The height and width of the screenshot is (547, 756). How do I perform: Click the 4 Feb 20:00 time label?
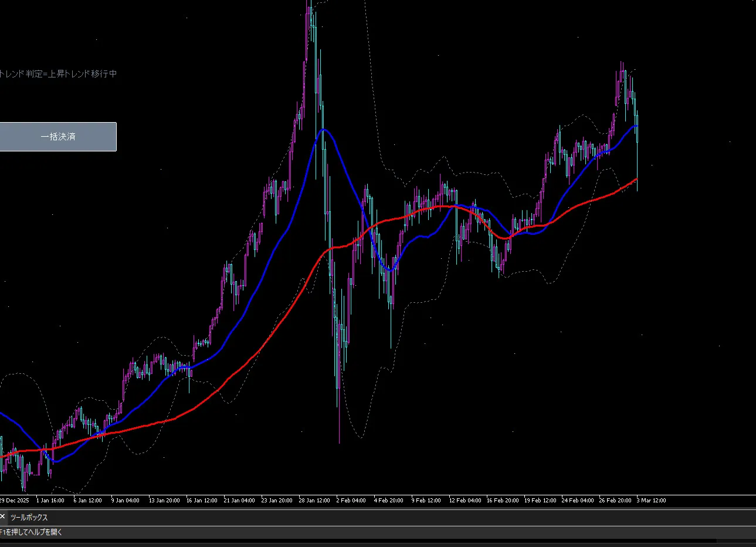[388, 501]
